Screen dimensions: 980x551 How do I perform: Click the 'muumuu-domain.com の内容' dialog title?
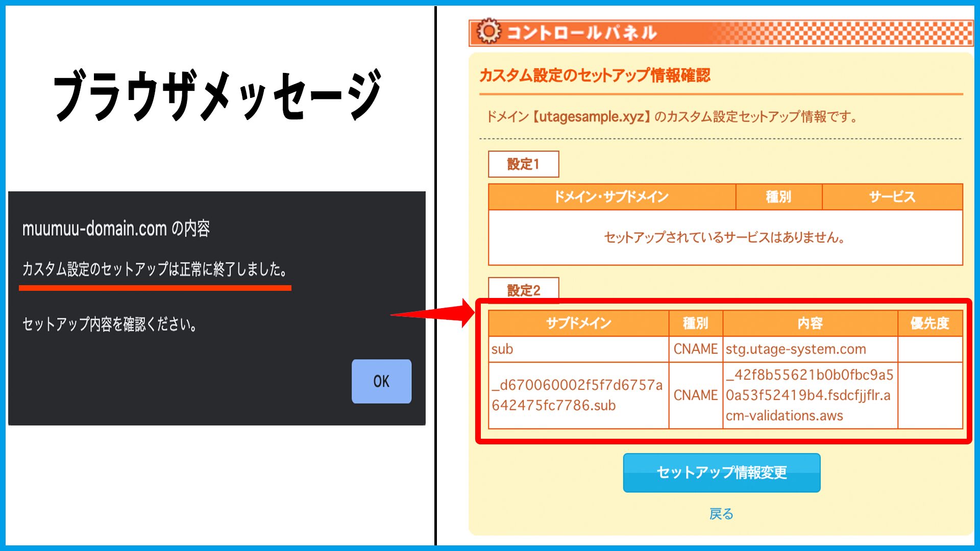tap(116, 229)
